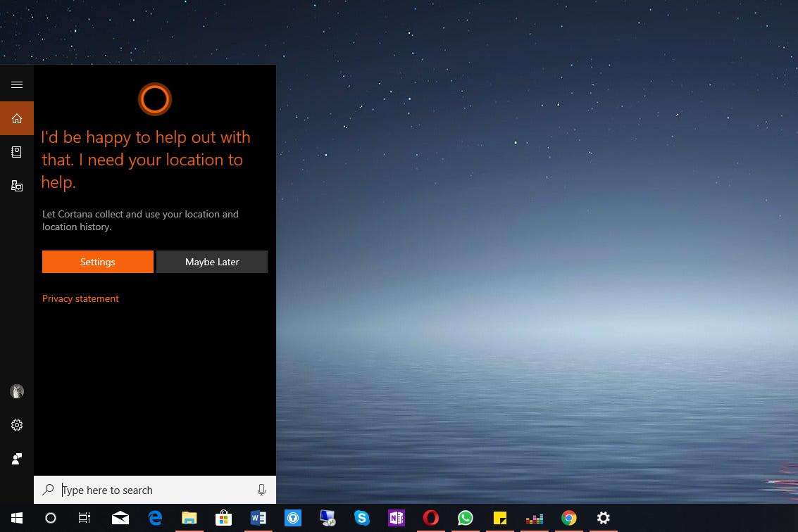
Task: Switch to Microsoft Word on taskbar
Action: click(x=258, y=518)
